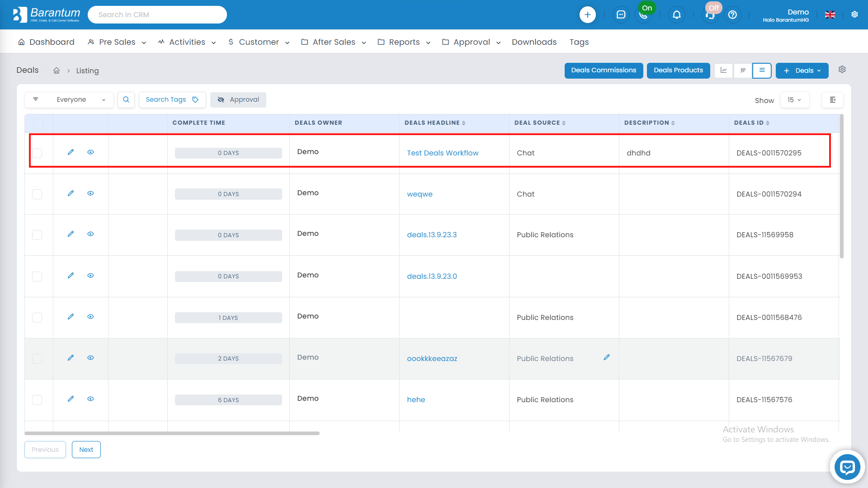Click the magnifier search icon beside Everyone

coord(126,100)
